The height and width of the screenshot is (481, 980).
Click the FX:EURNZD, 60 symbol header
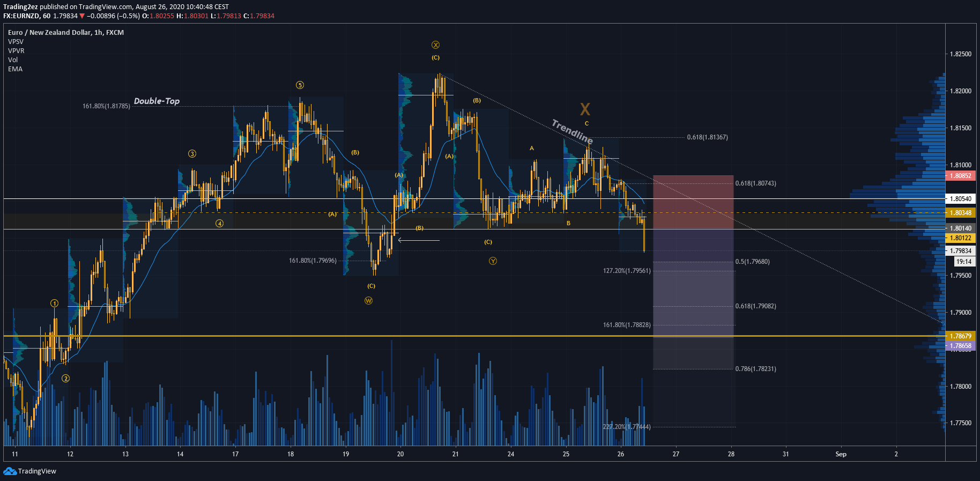pyautogui.click(x=27, y=16)
